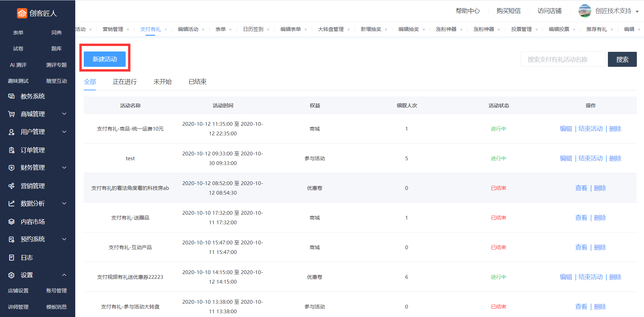The image size is (644, 317).
Task: Click the 创客匠人 home logo icon
Action: pyautogui.click(x=22, y=13)
